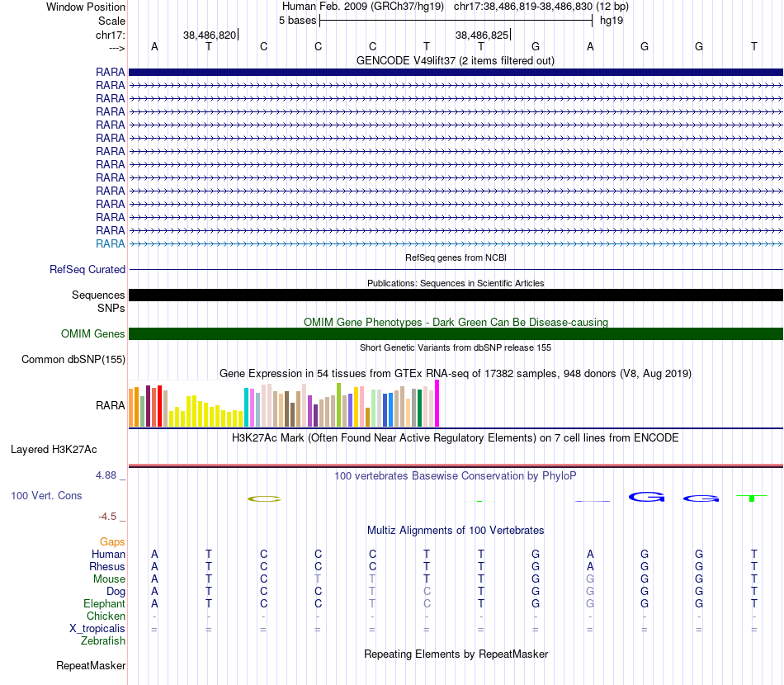The height and width of the screenshot is (685, 784).
Task: Open the "H3K27Ac Mark" ENCODE track title
Action: tap(455, 438)
